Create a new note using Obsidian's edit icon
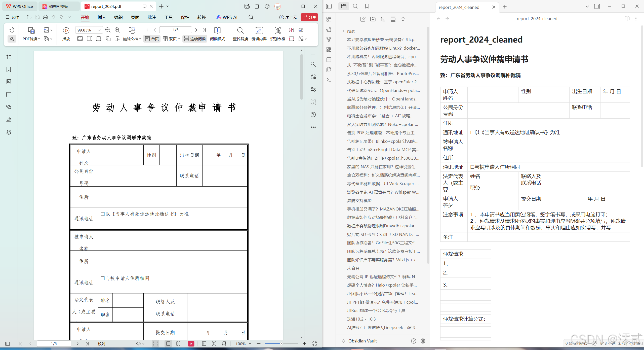This screenshot has height=350, width=644. point(363,19)
